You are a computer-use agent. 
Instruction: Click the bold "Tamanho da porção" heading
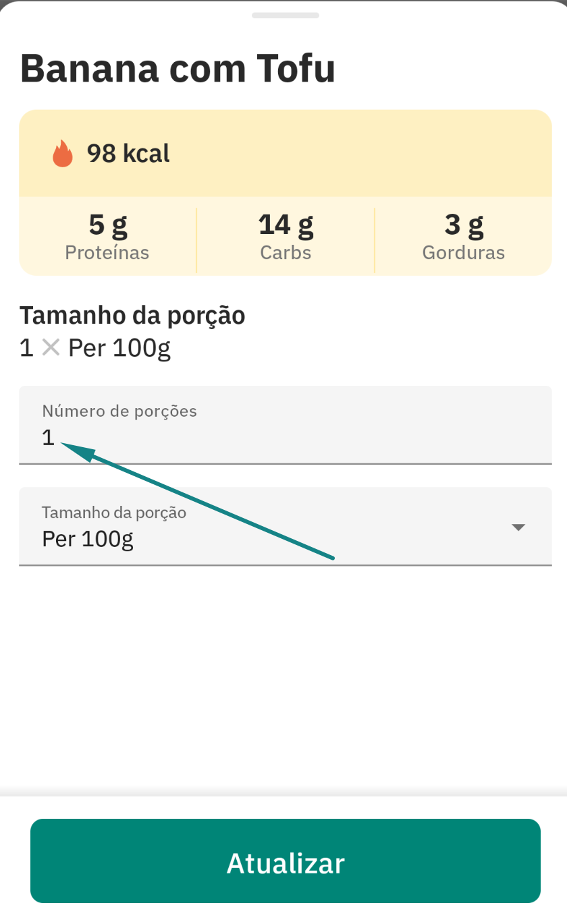(x=132, y=315)
